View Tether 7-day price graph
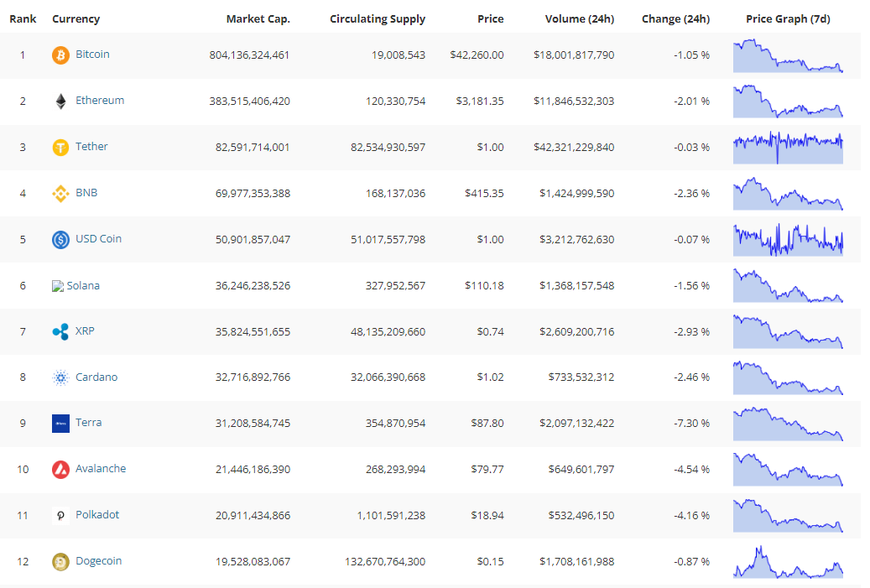Screen dimensions: 870x588 click(788, 148)
